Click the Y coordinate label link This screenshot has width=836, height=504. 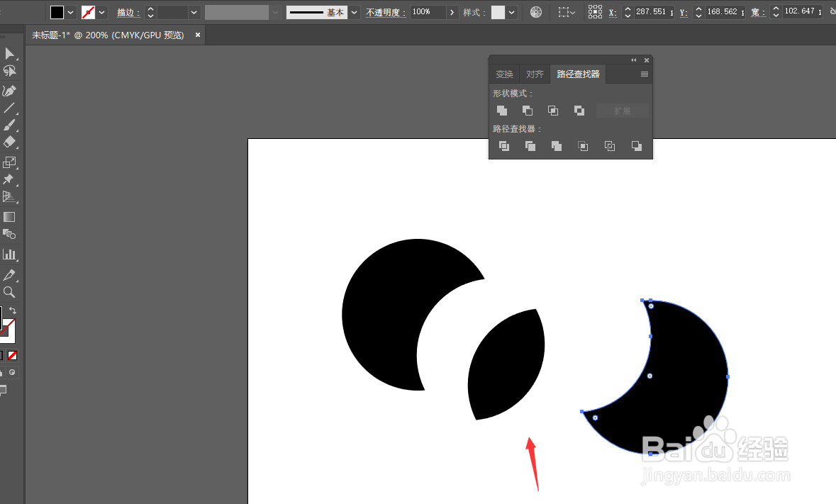684,12
